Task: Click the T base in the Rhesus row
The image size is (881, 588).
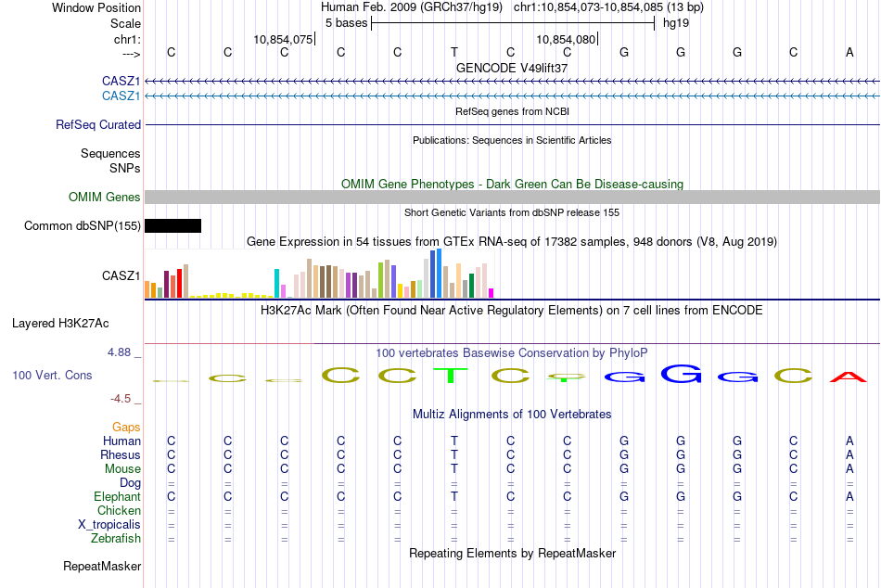Action: pyautogui.click(x=454, y=454)
